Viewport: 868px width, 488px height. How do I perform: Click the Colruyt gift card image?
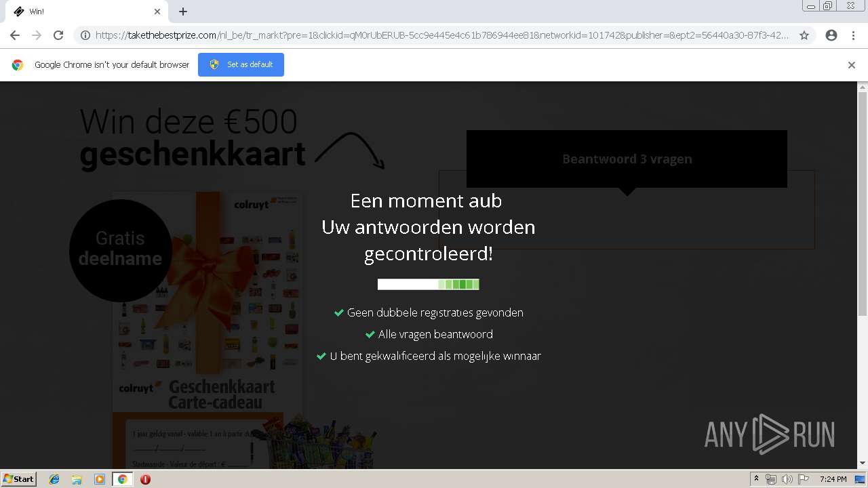point(208,330)
